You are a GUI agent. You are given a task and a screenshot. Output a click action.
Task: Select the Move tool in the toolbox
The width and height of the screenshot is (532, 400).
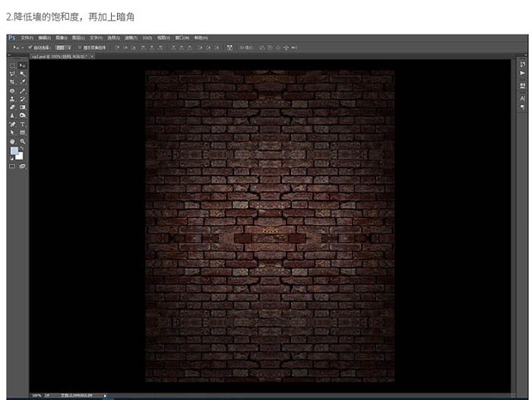(x=22, y=65)
